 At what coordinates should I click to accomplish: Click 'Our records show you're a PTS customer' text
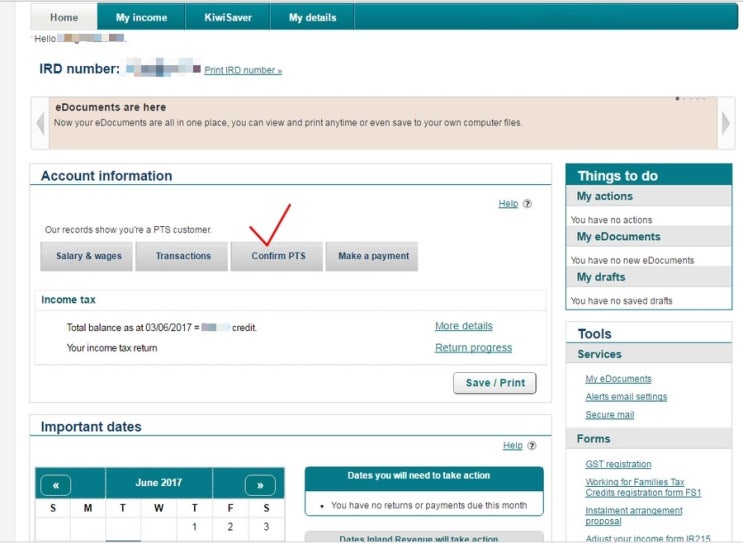128,230
